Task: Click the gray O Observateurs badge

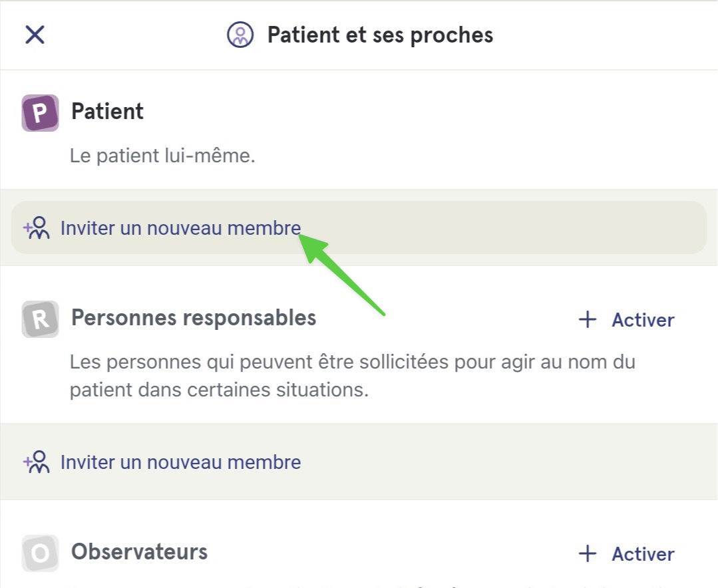Action: [41, 553]
